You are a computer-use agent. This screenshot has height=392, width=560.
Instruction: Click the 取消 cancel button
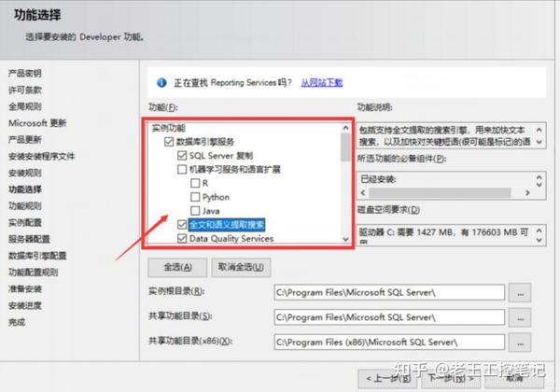[514, 378]
